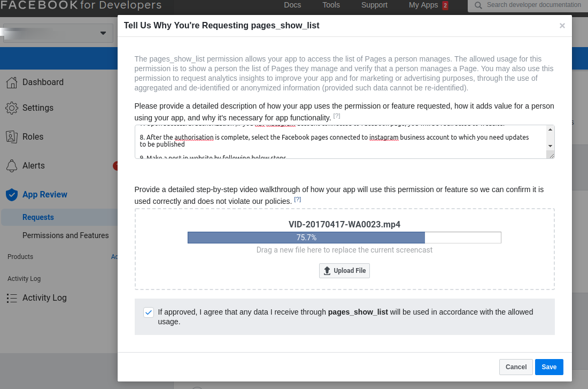Click the App Review shield icon
588x389 pixels.
point(11,195)
